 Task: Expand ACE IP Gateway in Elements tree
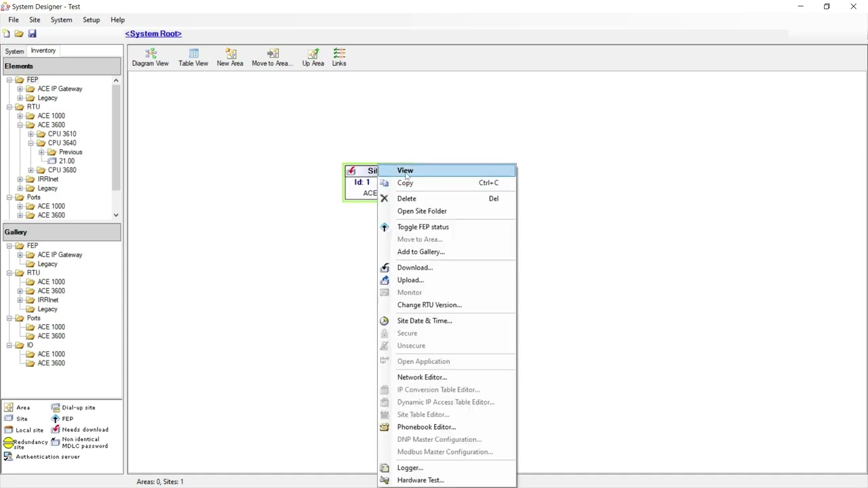[x=20, y=89]
